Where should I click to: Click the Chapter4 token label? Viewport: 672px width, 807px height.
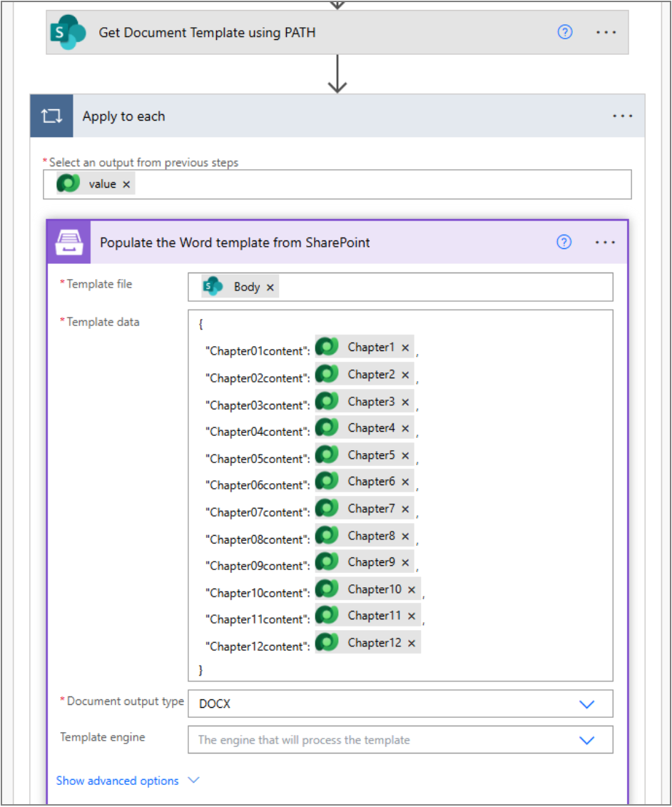[371, 427]
